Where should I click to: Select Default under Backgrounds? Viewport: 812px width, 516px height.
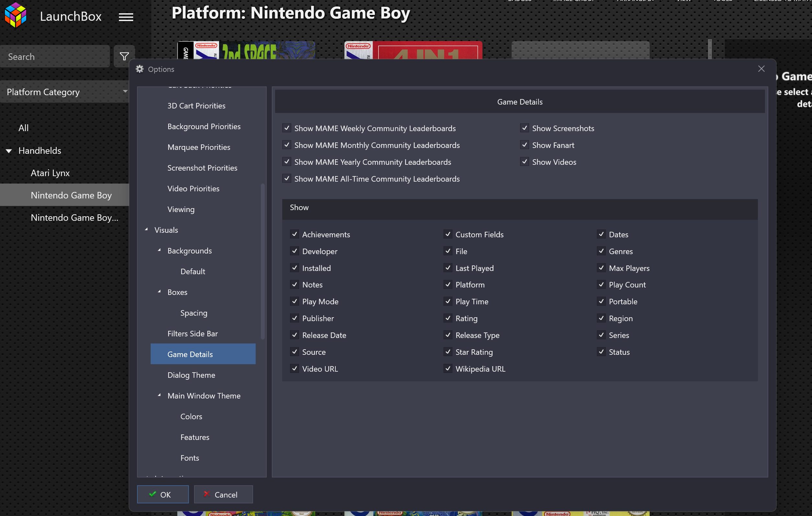[x=192, y=271]
